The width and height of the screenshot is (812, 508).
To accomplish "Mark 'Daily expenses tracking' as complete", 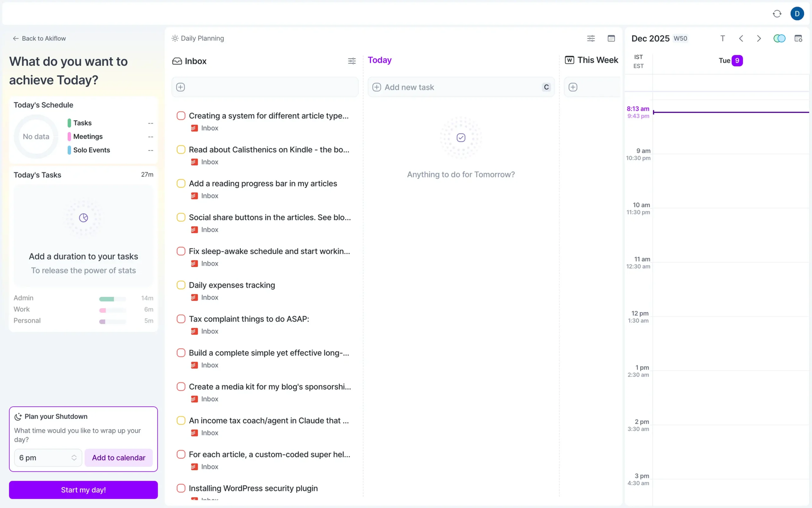I will 181,285.
